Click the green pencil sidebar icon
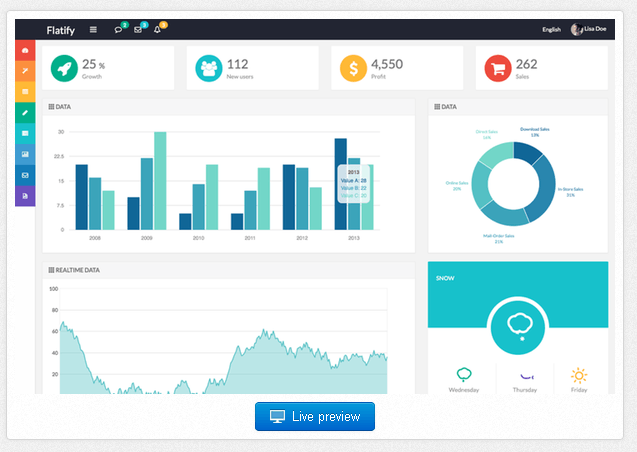The height and width of the screenshot is (452, 637). click(x=25, y=112)
